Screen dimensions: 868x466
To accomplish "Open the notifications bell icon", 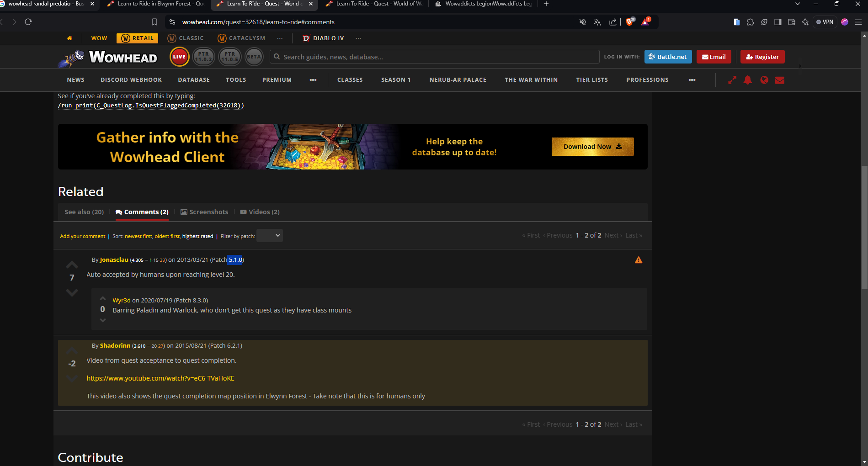I will [x=748, y=80].
